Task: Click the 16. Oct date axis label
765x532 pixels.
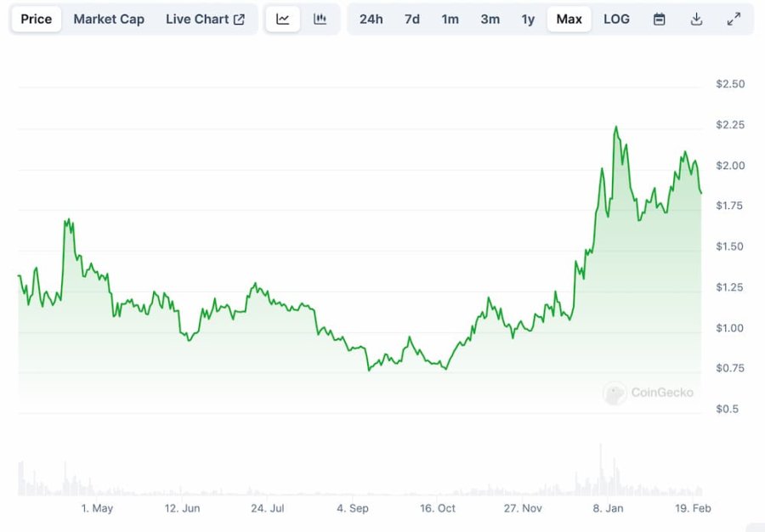Action: click(438, 508)
